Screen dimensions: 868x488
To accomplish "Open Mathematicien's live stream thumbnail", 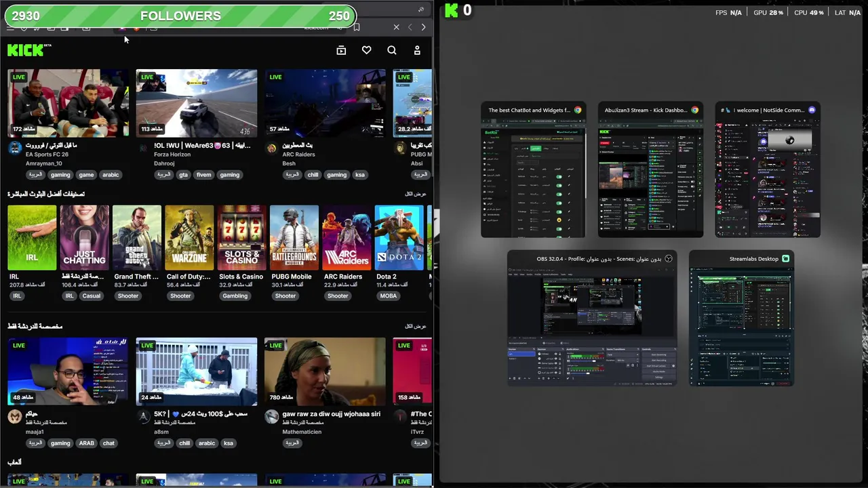I will (x=325, y=371).
